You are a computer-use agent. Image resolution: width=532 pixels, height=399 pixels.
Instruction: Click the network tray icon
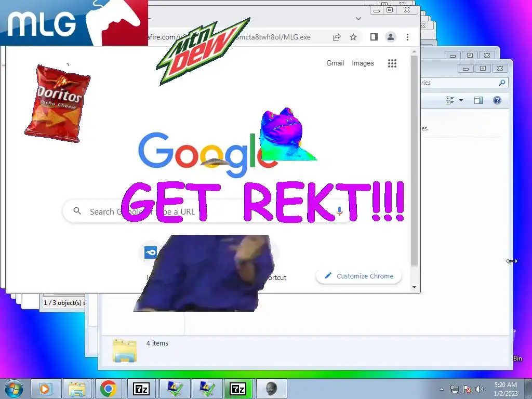pyautogui.click(x=454, y=389)
